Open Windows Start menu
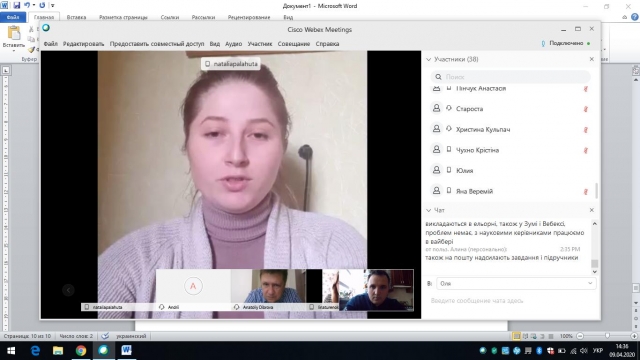 point(11,351)
